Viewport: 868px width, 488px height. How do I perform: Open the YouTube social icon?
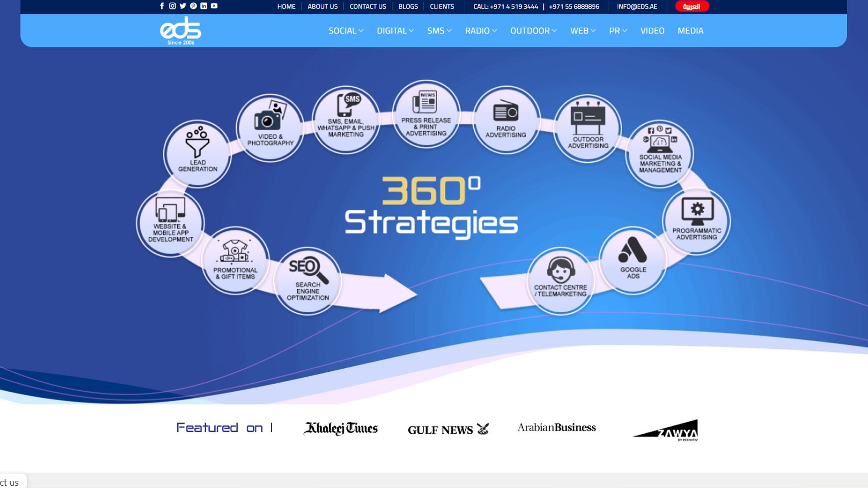click(214, 6)
